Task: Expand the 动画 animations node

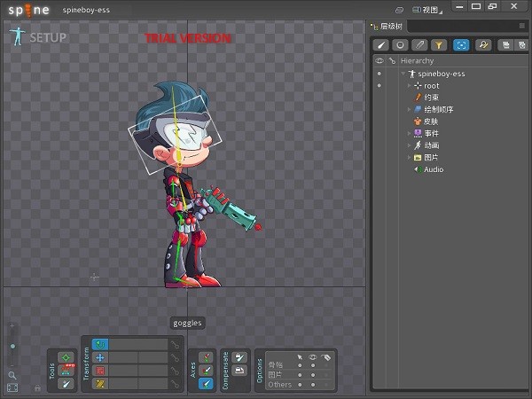Action: (x=409, y=145)
